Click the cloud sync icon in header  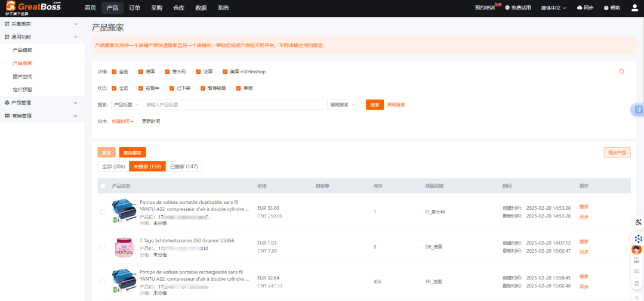point(580,8)
